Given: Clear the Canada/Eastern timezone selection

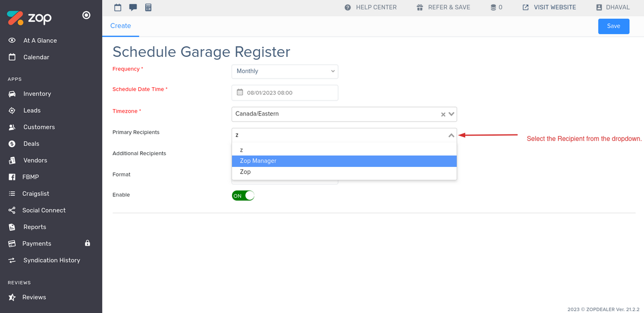Looking at the screenshot, I should 443,115.
